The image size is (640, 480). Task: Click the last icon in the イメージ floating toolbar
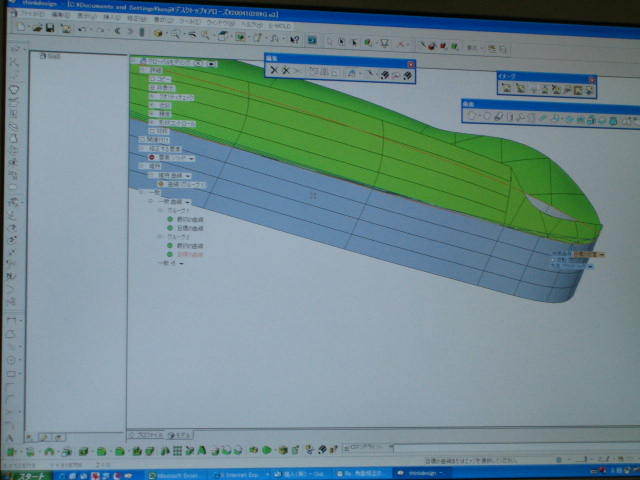tap(589, 91)
